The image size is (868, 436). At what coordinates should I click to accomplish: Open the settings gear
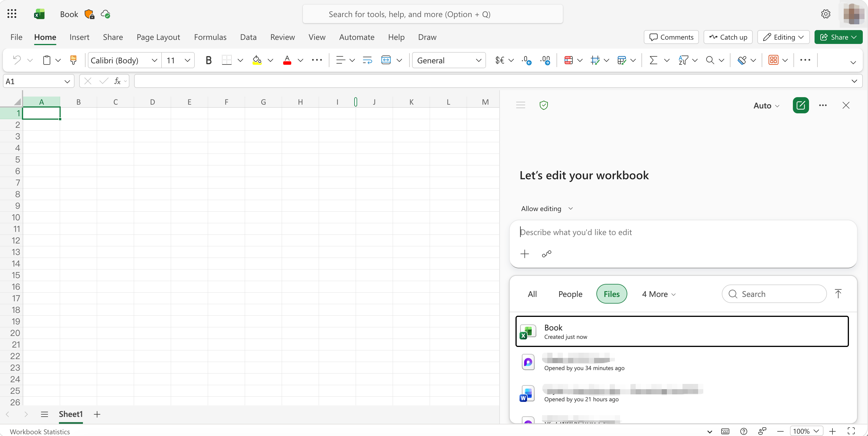(x=826, y=14)
